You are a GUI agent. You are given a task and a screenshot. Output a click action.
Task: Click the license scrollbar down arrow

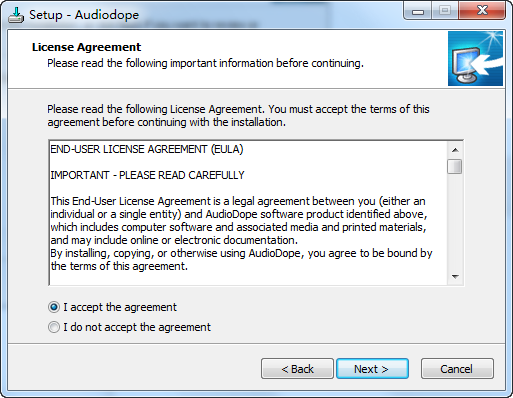(455, 276)
